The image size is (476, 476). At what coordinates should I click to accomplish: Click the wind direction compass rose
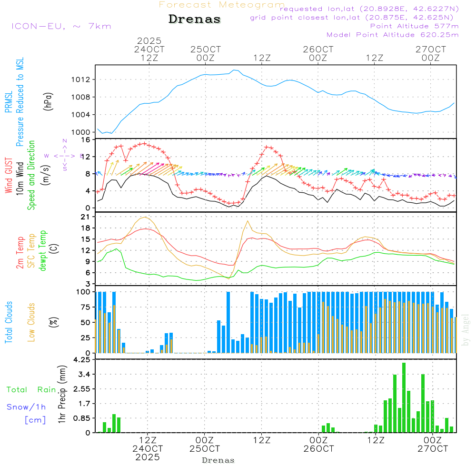[65, 155]
